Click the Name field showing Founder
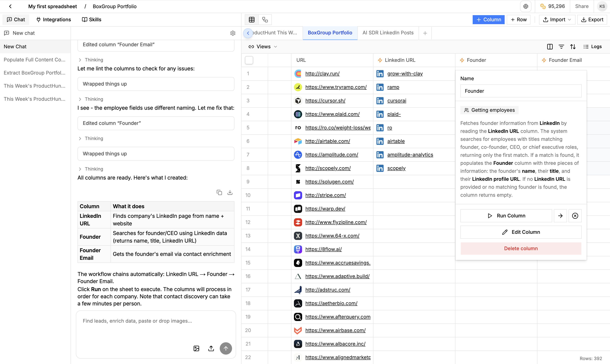 click(521, 91)
